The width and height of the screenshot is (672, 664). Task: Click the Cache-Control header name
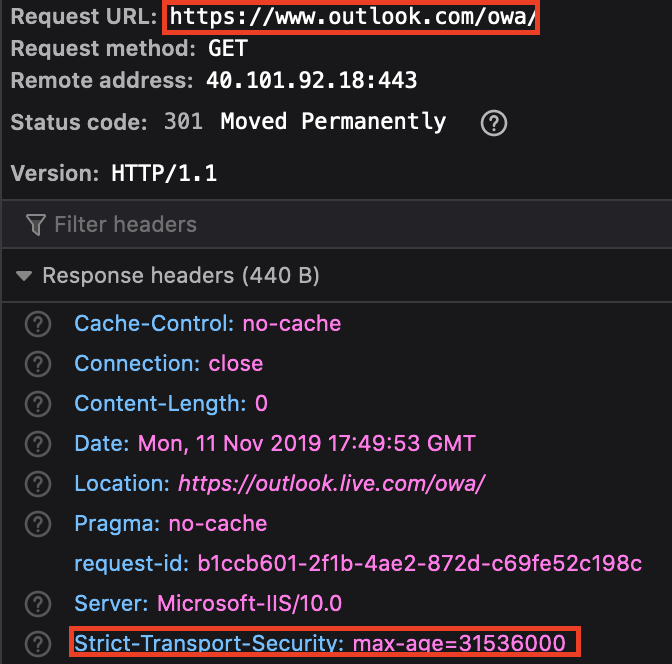tap(154, 324)
